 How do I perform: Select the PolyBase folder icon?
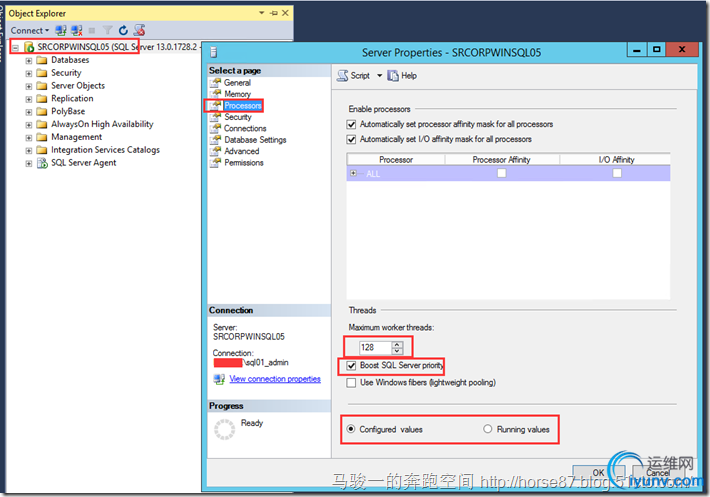tap(42, 111)
